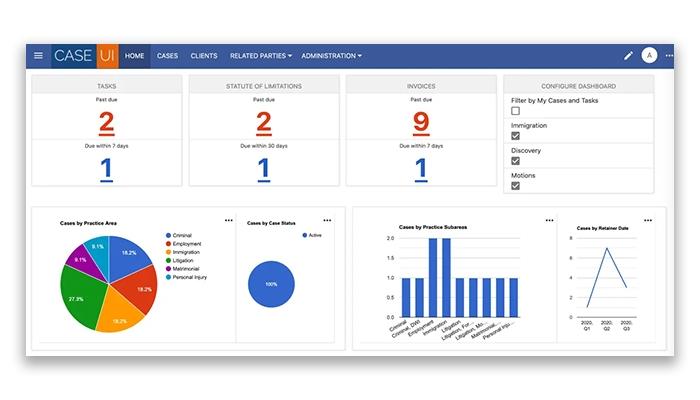Click the Employment legend color dot

point(168,244)
